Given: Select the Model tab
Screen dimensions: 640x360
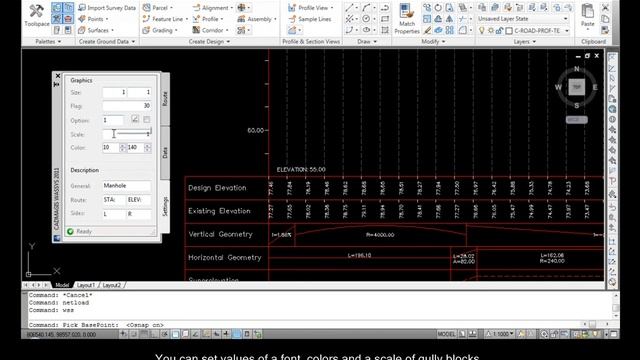Looking at the screenshot, I should click(62, 285).
